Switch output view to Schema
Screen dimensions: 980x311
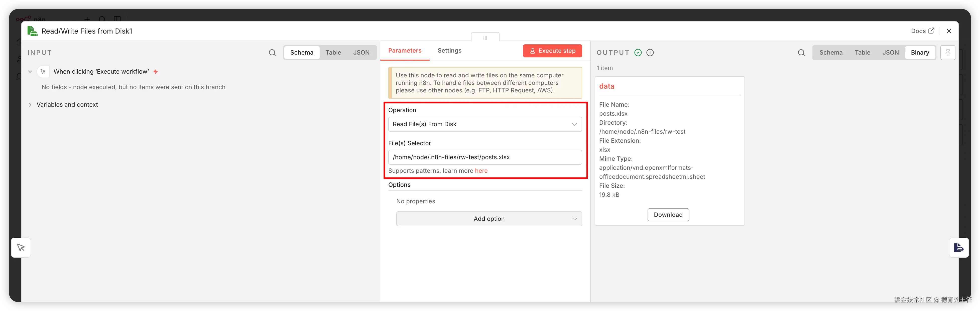click(830, 53)
